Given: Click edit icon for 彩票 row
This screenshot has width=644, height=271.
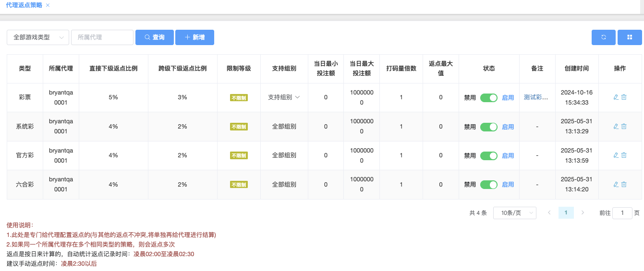Looking at the screenshot, I should pos(616,97).
